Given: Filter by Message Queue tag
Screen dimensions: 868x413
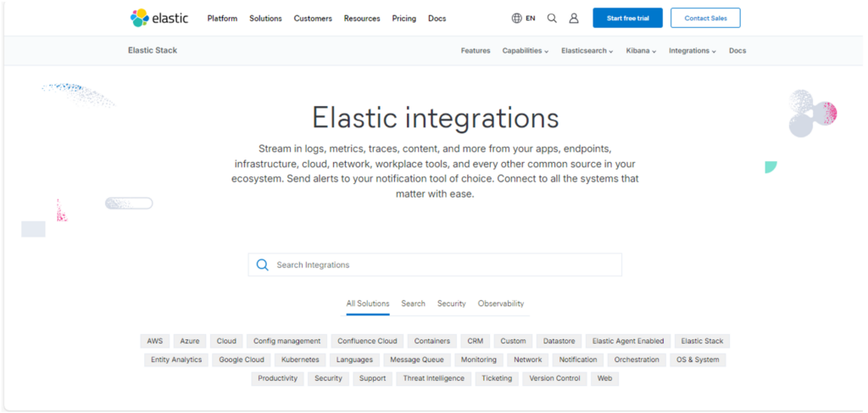Looking at the screenshot, I should (417, 360).
